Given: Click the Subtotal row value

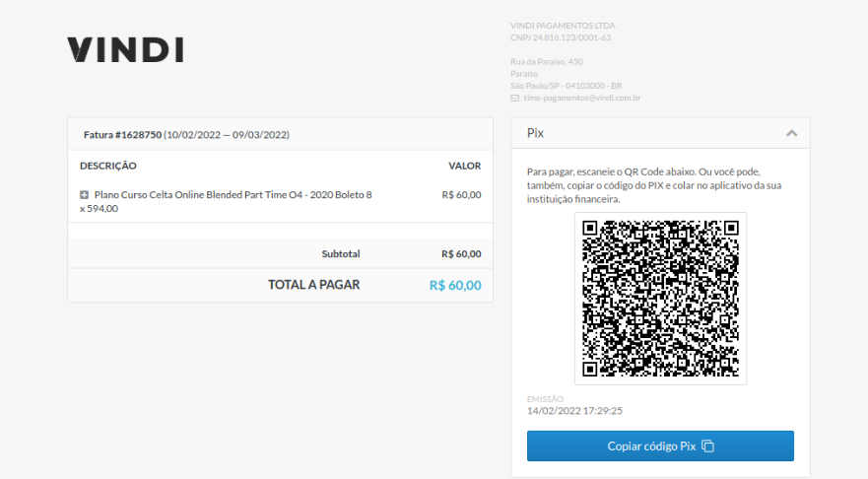Looking at the screenshot, I should pyautogui.click(x=461, y=254).
